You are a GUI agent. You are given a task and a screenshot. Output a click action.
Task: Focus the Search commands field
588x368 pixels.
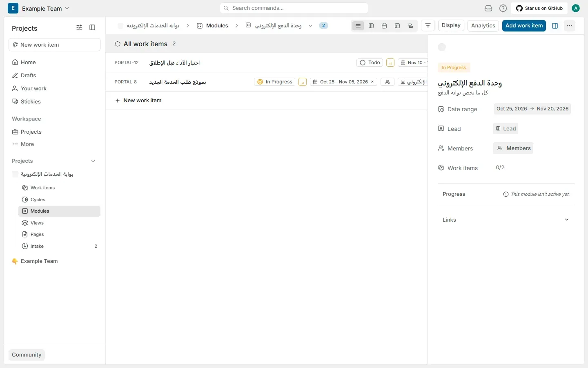pyautogui.click(x=294, y=8)
